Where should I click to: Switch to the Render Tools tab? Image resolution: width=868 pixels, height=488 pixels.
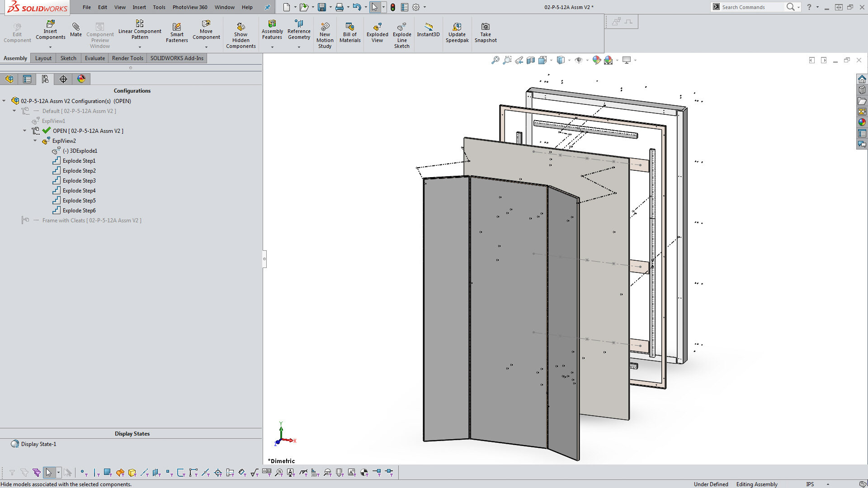[x=127, y=58]
